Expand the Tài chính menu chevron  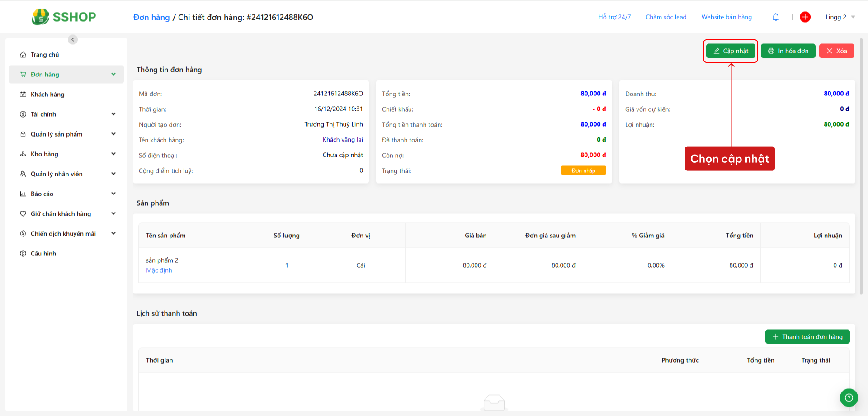click(113, 114)
